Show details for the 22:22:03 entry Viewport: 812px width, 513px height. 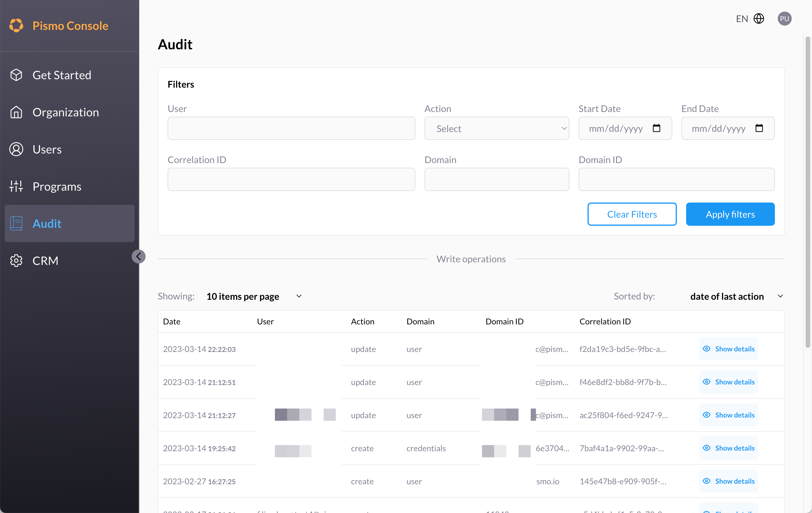pyautogui.click(x=728, y=349)
